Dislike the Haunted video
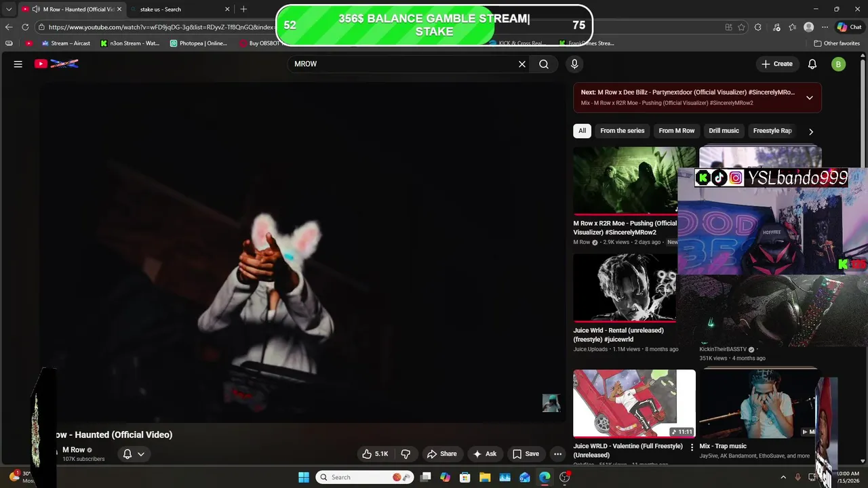This screenshot has width=868, height=488. [406, 454]
